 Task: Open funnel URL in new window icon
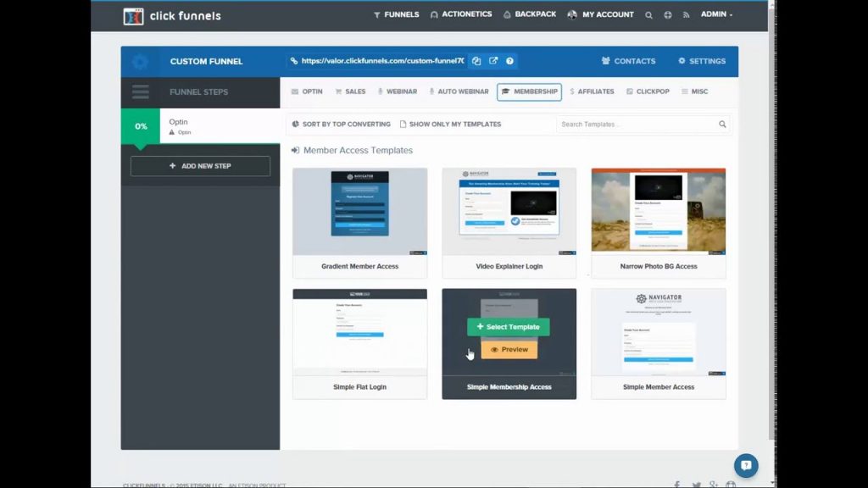coord(493,61)
